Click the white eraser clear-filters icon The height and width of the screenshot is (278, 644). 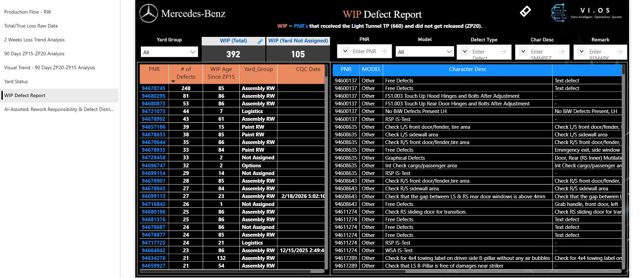point(525,11)
